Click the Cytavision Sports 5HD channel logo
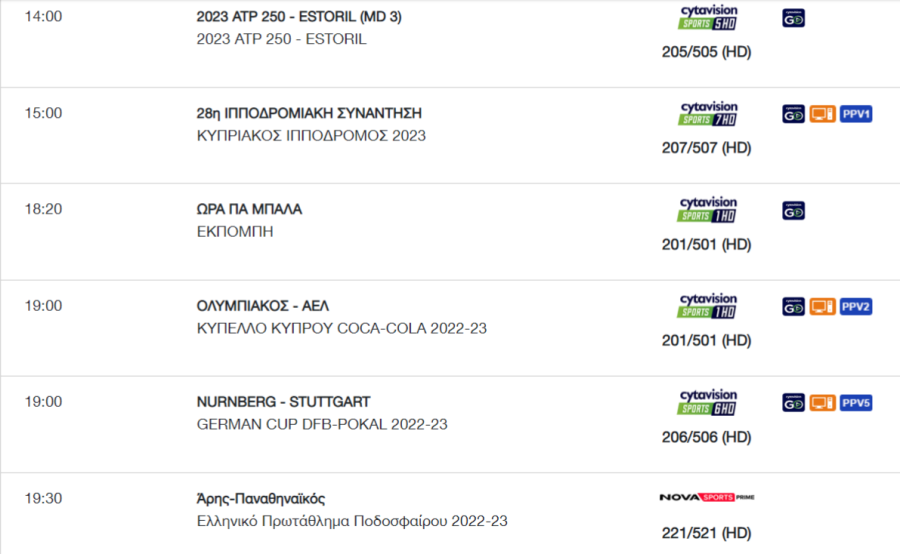This screenshot has width=900, height=554. point(708,17)
